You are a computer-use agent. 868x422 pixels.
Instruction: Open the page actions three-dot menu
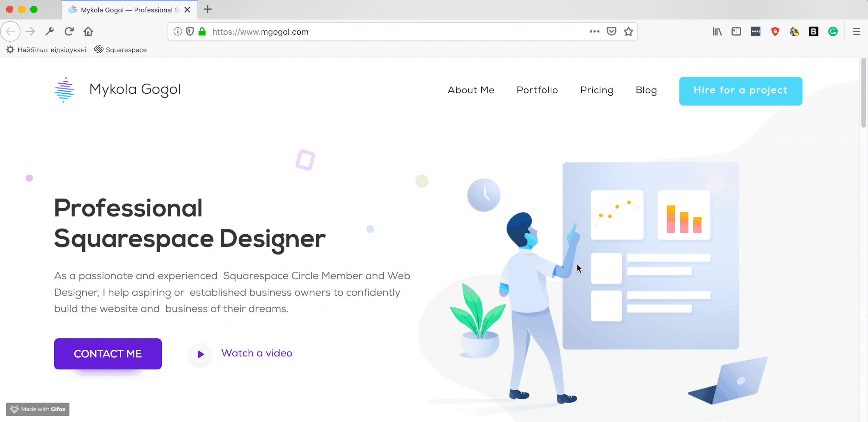point(594,31)
